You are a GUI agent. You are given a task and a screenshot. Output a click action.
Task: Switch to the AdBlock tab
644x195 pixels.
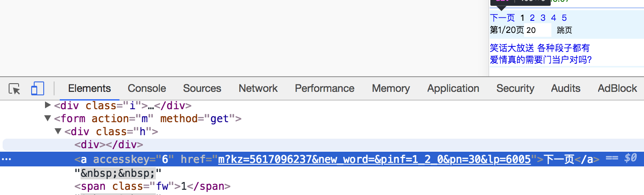617,88
